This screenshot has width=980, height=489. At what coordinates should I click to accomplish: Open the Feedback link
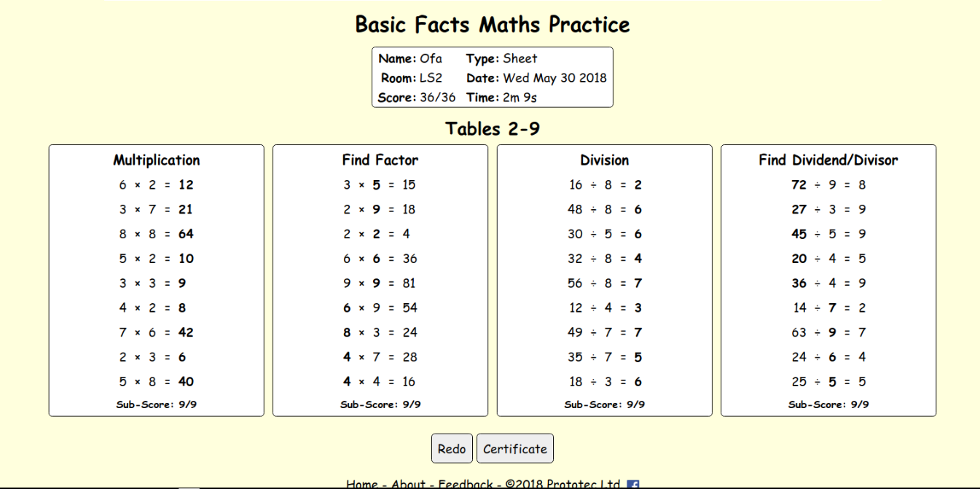463,483
